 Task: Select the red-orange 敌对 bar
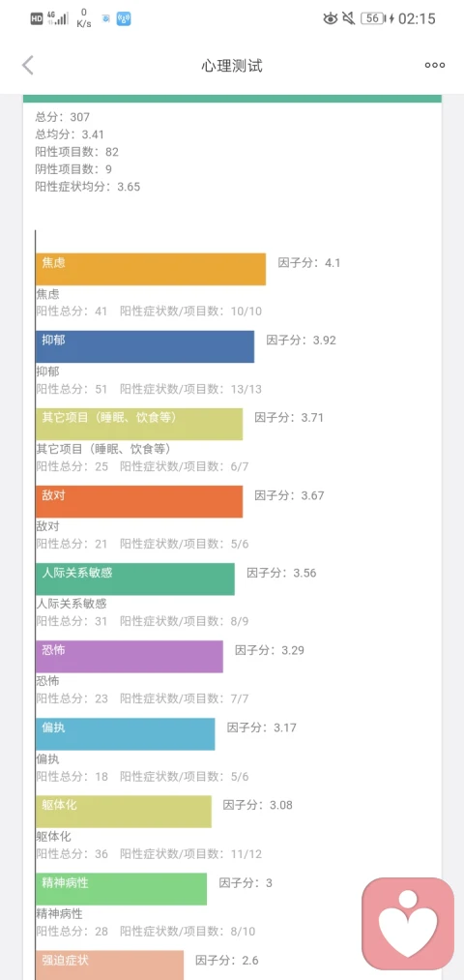tap(139, 502)
